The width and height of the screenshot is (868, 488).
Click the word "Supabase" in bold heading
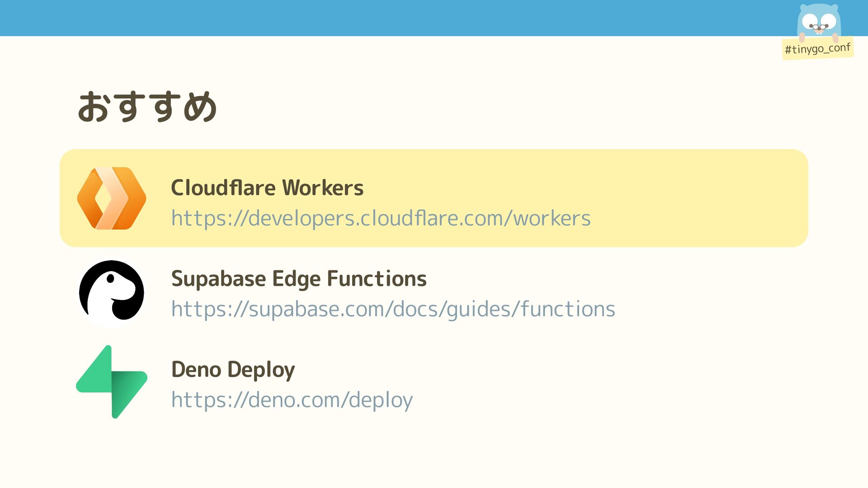218,278
